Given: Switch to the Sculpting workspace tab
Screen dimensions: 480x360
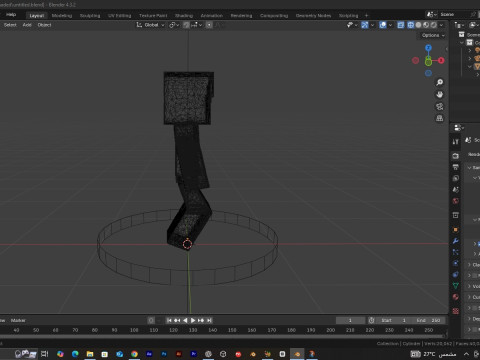Looking at the screenshot, I should (x=90, y=16).
